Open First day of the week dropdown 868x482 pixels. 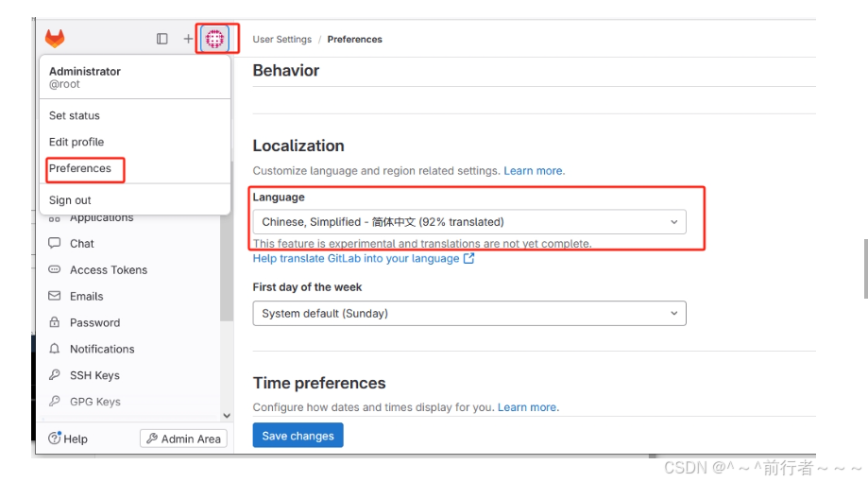(469, 313)
